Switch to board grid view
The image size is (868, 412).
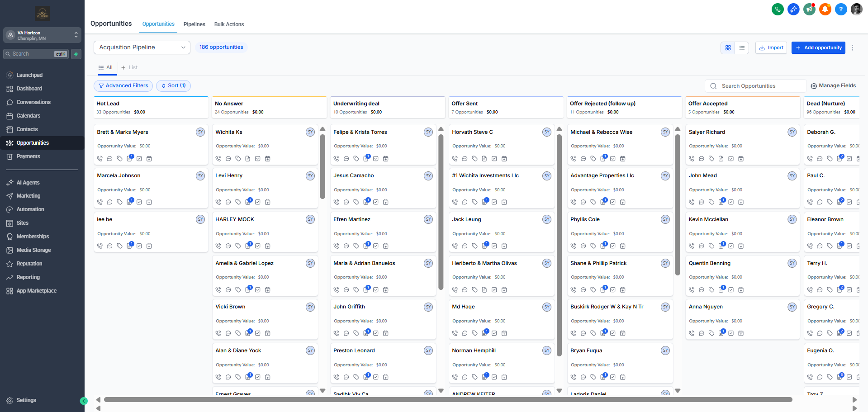(728, 47)
